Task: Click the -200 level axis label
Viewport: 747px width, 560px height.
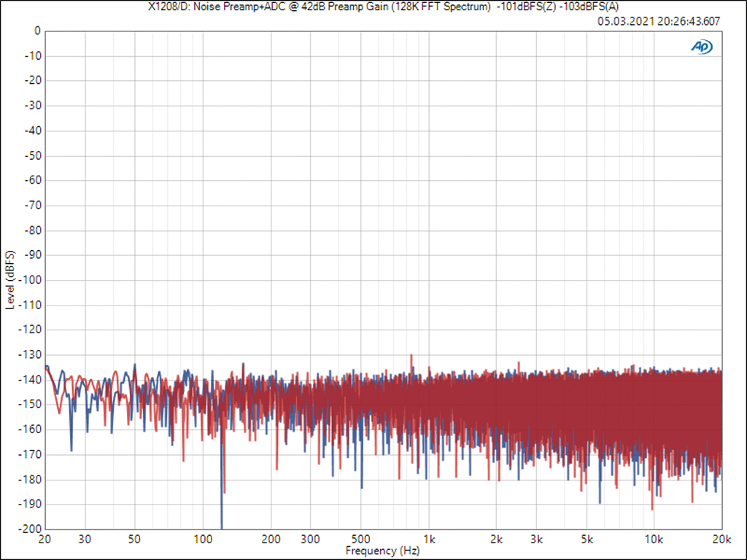Action: (x=30, y=529)
